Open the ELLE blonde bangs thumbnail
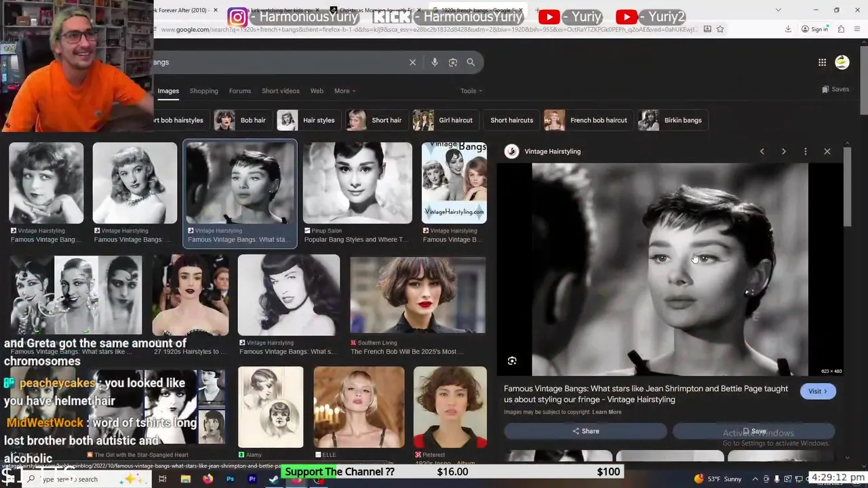Viewport: 868px width, 488px height. point(359,407)
